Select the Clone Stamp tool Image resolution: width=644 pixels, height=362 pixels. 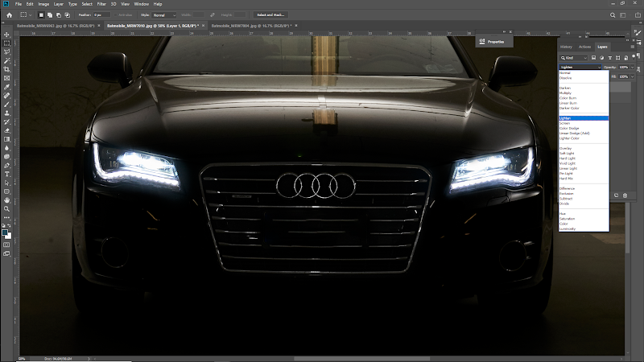6,113
